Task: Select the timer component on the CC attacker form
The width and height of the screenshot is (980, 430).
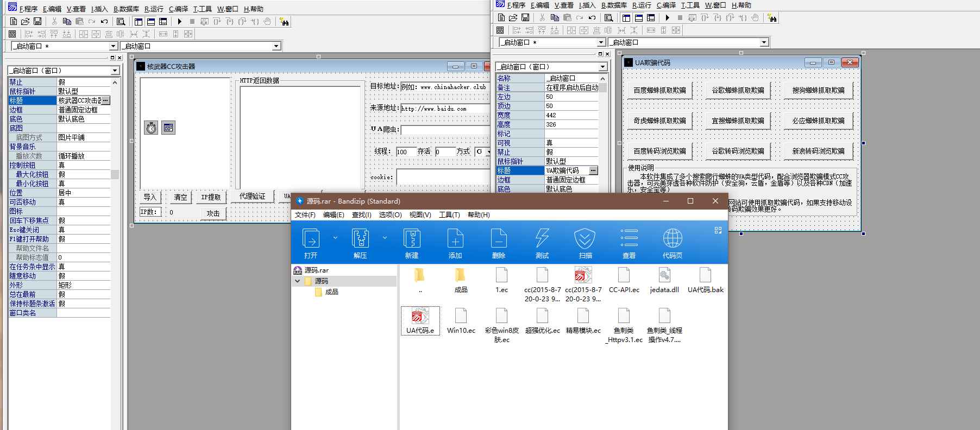Action: click(x=152, y=128)
